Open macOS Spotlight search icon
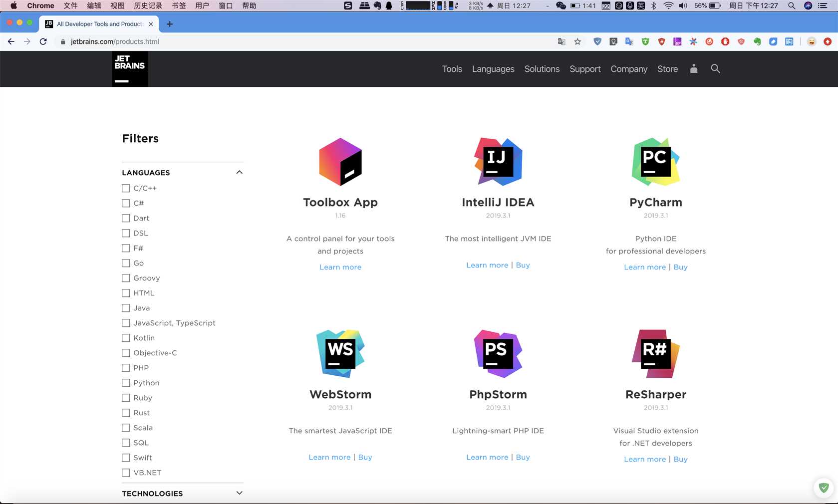The height and width of the screenshot is (504, 838). tap(792, 5)
